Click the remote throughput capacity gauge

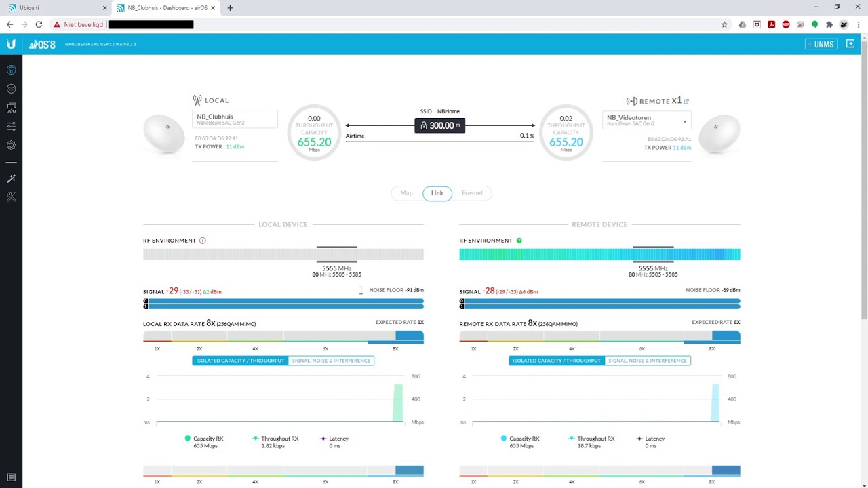click(566, 132)
